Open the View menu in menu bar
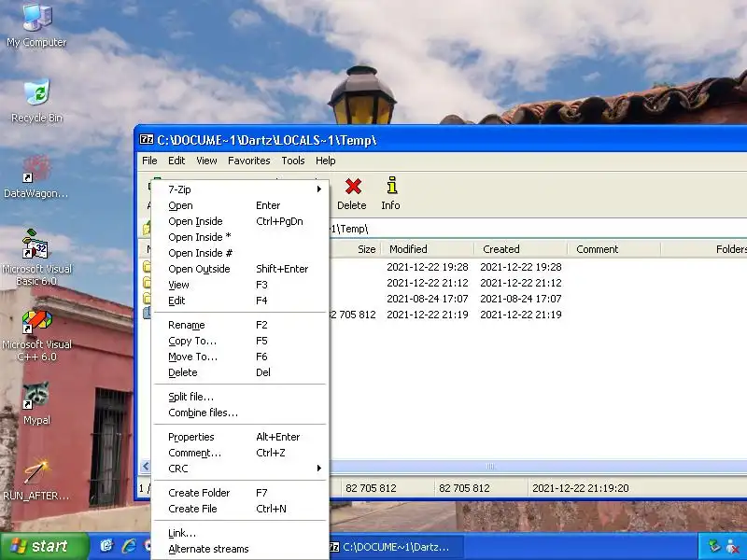 tap(206, 161)
